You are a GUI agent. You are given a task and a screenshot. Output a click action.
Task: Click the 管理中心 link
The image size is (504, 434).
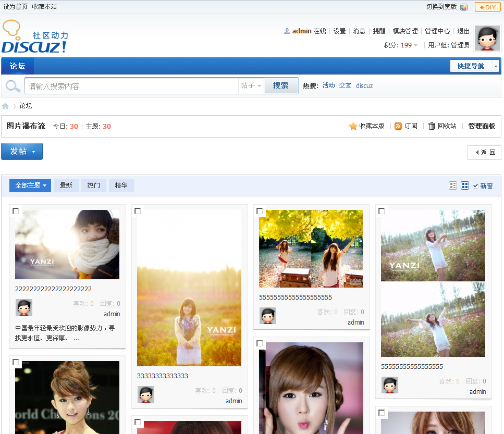pos(437,31)
